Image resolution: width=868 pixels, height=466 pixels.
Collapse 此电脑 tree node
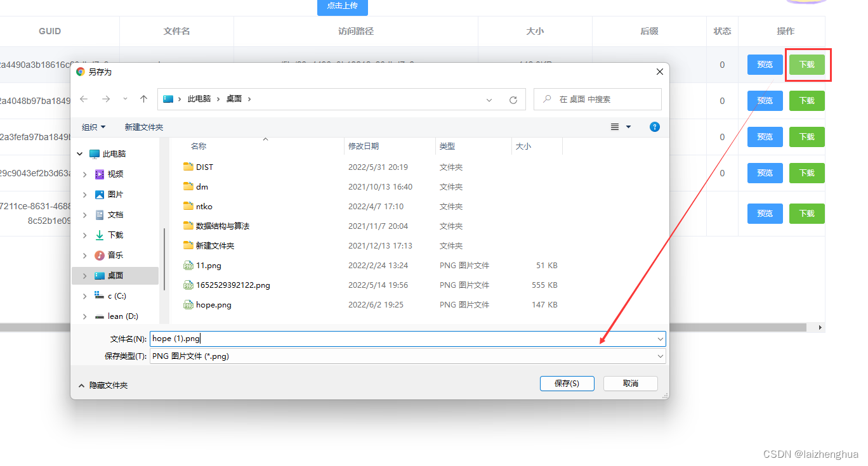(79, 154)
